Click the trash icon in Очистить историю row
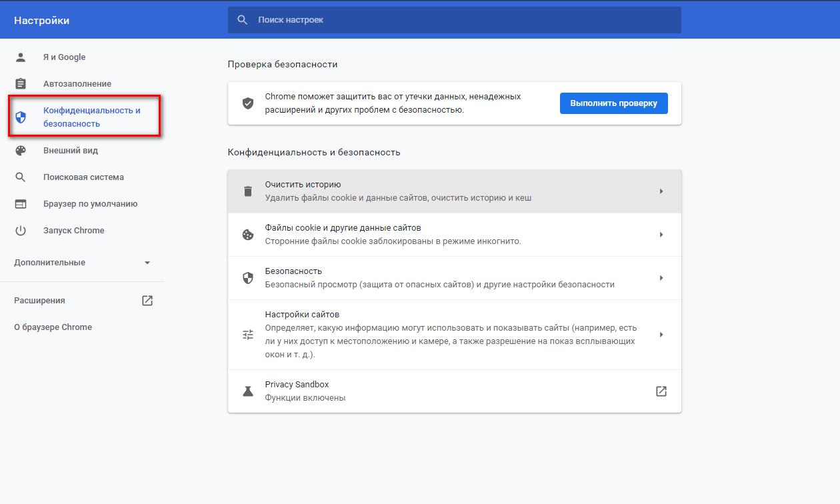 click(248, 191)
